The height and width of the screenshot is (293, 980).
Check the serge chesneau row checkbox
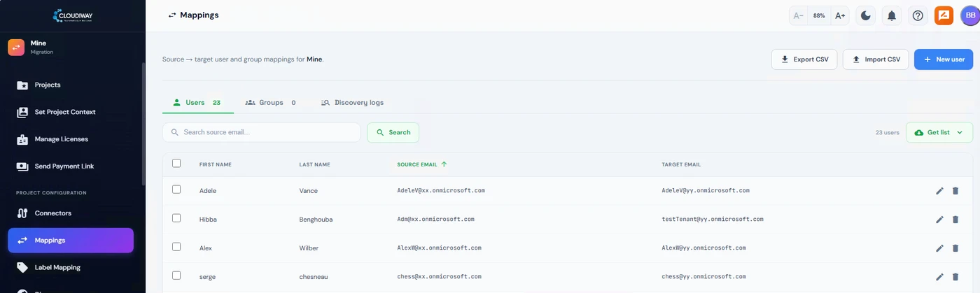pos(176,276)
